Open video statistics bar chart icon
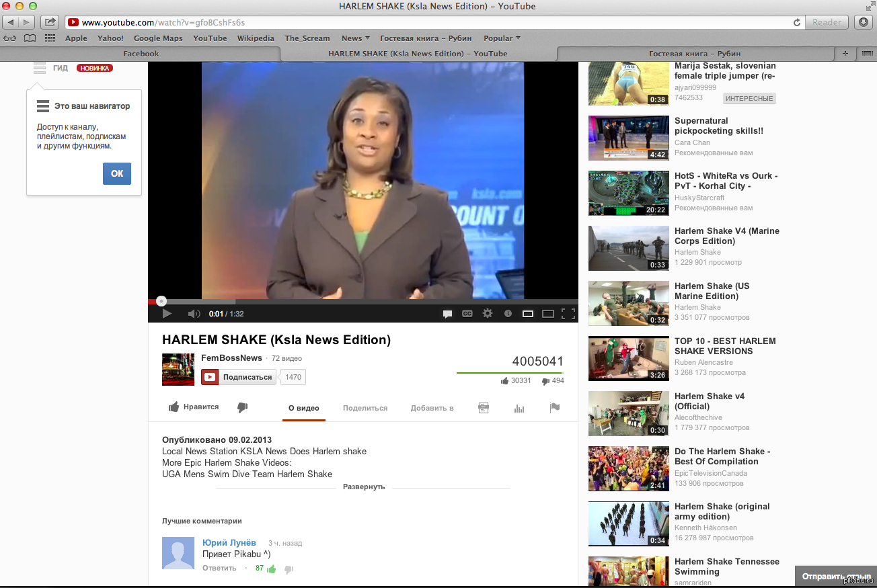Screen dimensions: 877x588 click(519, 408)
